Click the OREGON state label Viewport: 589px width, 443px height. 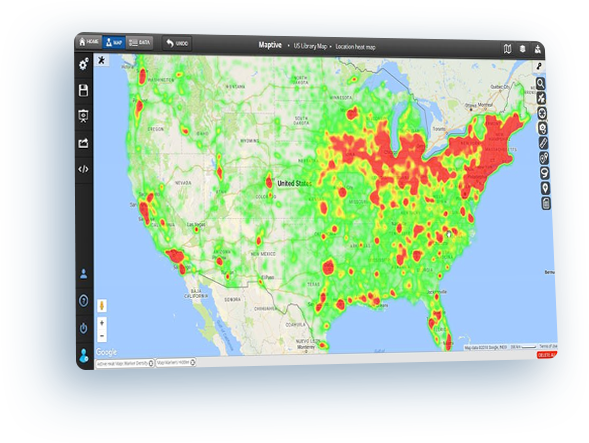tap(156, 129)
